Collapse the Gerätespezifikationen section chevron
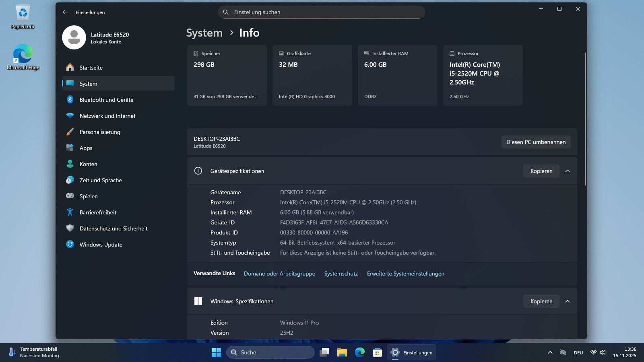Image resolution: width=644 pixels, height=362 pixels. coord(568,171)
